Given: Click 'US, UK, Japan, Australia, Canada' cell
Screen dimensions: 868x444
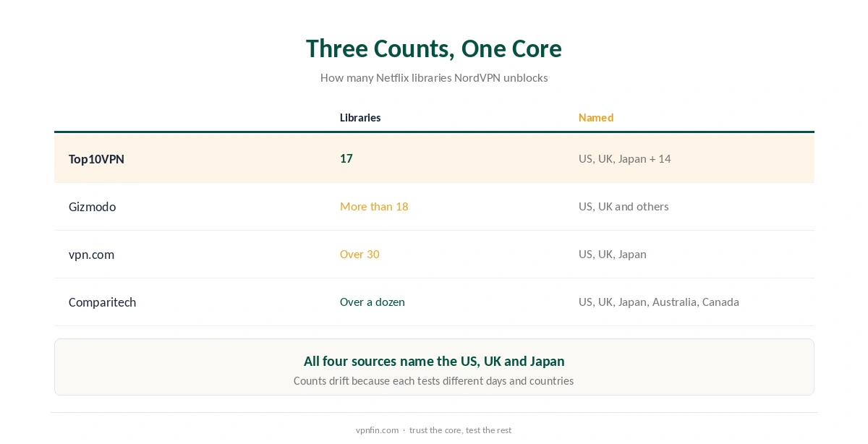Looking at the screenshot, I should (659, 302).
